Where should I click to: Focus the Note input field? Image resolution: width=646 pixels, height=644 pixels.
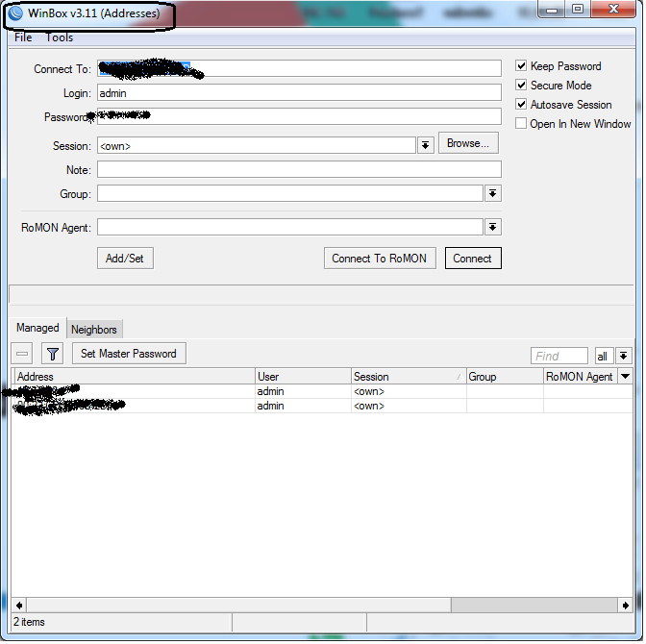(300, 169)
